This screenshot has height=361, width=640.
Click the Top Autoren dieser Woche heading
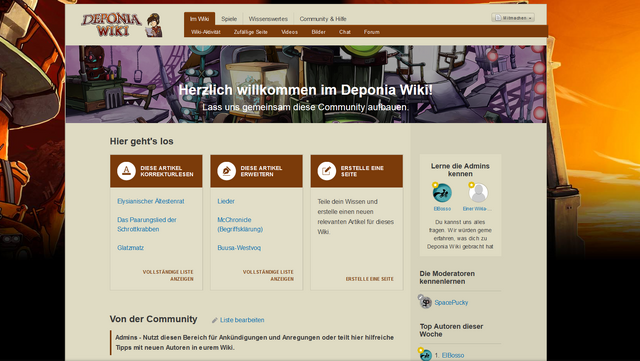click(451, 330)
